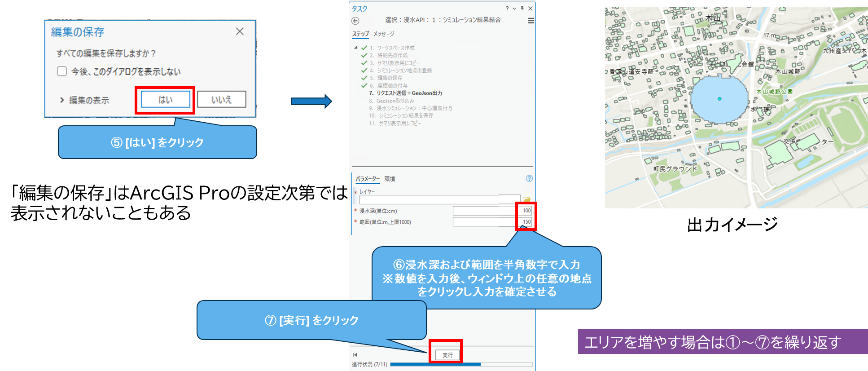Close the 編集の保存 dialog with X
Image resolution: width=868 pixels, height=371 pixels.
[x=240, y=31]
